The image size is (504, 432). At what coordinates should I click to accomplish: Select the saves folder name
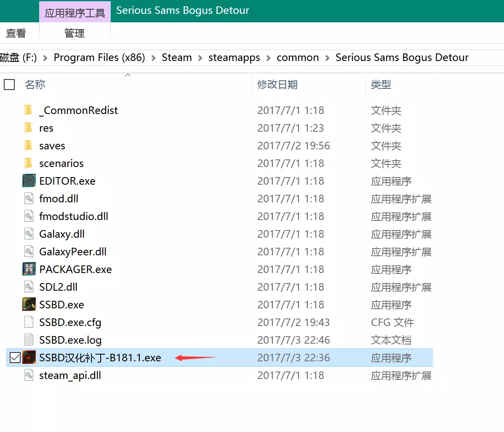coord(52,146)
